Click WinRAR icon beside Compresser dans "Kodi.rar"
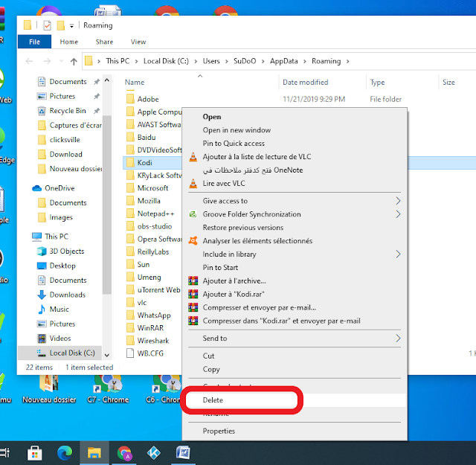This screenshot has height=465, width=476. pos(193,321)
